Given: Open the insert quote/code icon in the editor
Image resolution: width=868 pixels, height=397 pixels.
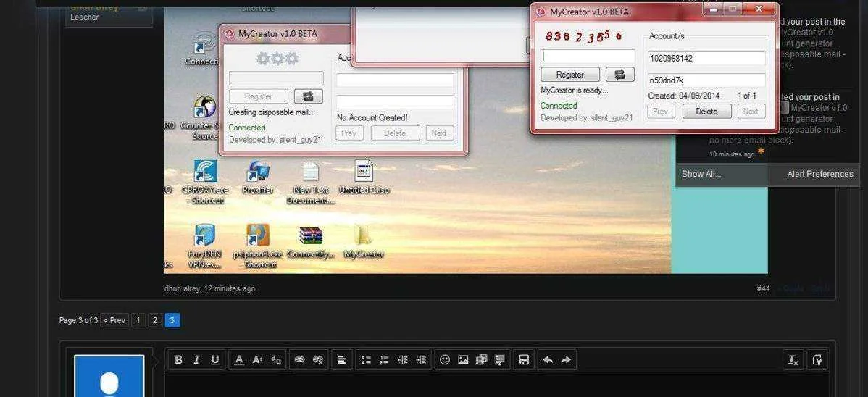Looking at the screenshot, I should click(499, 360).
